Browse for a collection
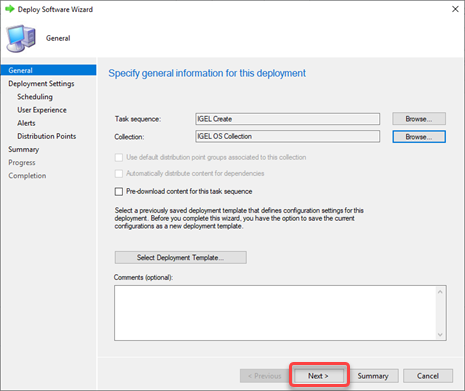Screen dimensions: 465x391 [419, 137]
